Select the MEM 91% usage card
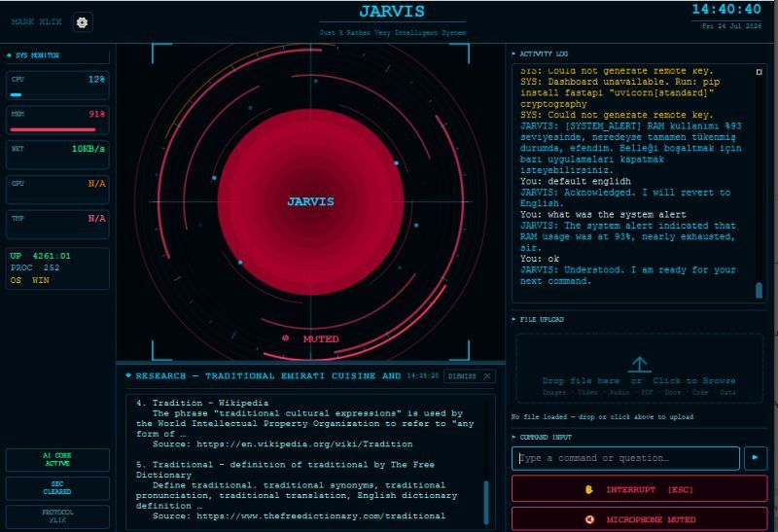This screenshot has height=532, width=778. 57,120
